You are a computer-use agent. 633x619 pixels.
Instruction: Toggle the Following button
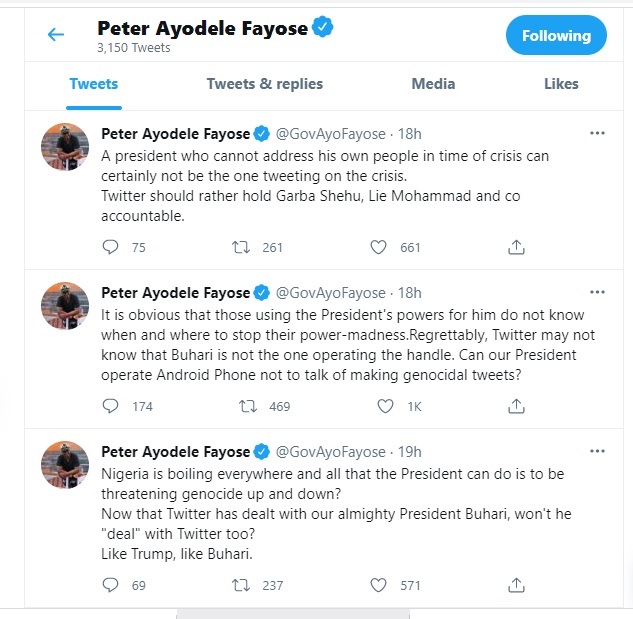click(556, 36)
